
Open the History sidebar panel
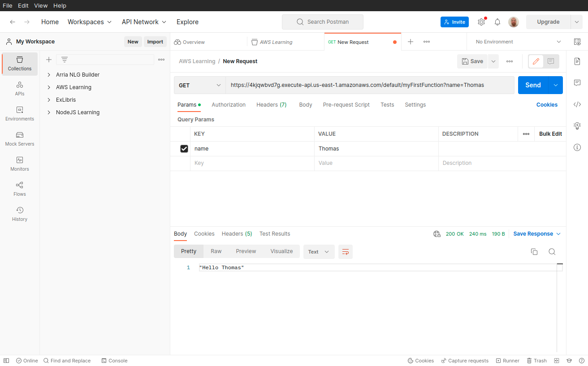coord(20,214)
